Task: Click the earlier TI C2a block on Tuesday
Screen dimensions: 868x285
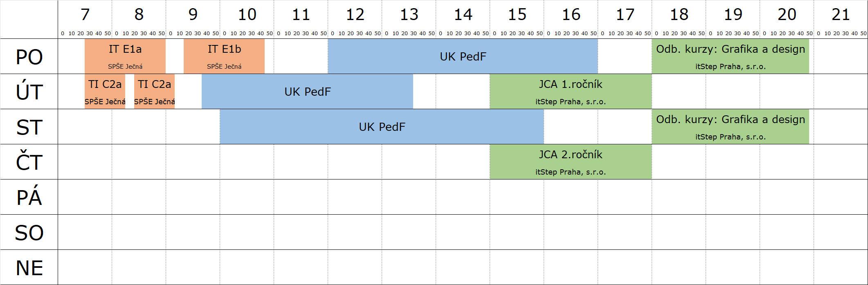Action: pos(105,92)
